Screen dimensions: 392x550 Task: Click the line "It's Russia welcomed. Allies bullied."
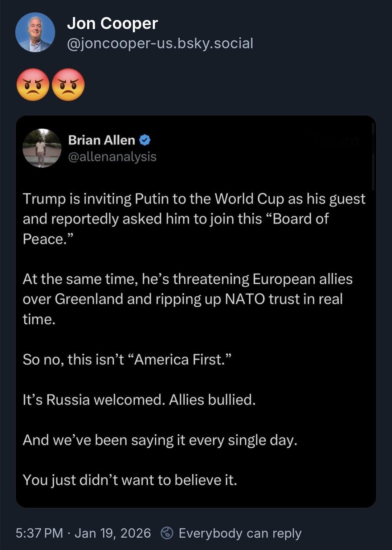[x=139, y=400]
